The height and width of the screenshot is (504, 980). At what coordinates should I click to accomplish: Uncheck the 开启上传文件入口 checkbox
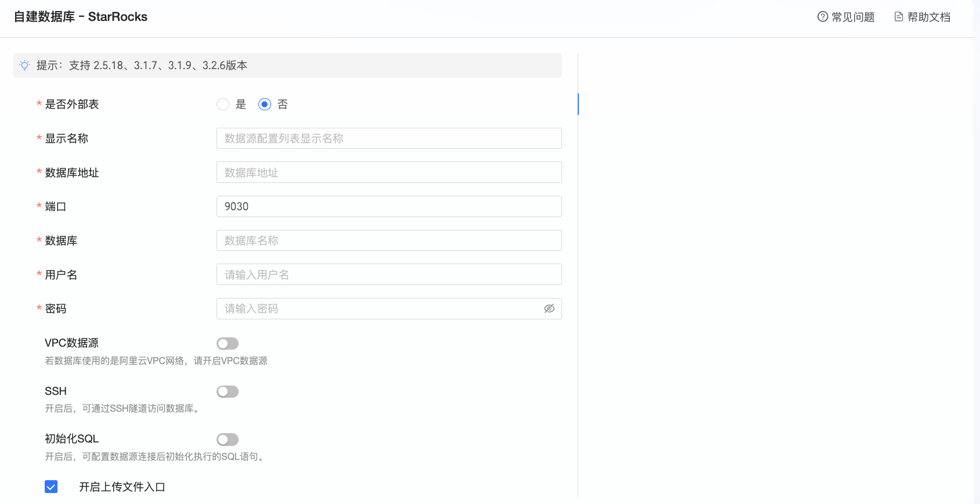[x=51, y=487]
